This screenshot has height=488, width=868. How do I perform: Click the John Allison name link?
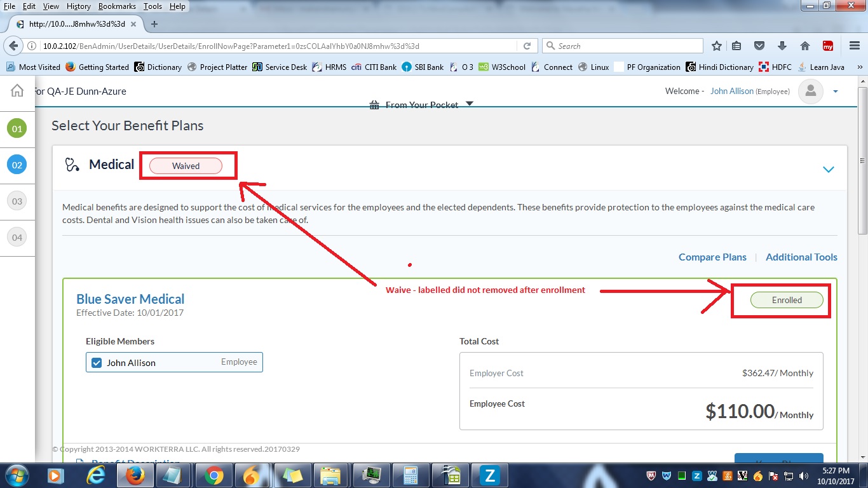click(732, 91)
